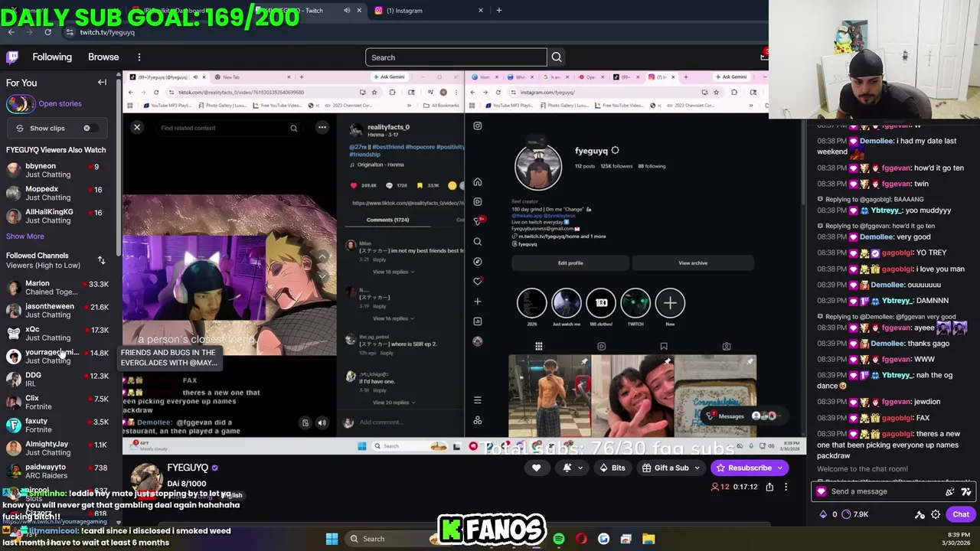
Task: Click the Bits button
Action: pyautogui.click(x=612, y=468)
